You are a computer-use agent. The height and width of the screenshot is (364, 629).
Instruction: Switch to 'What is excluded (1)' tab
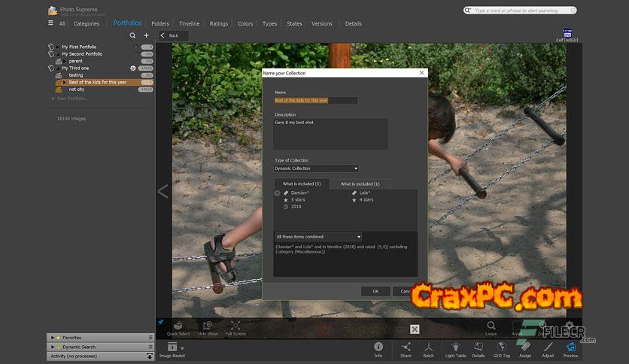click(360, 184)
